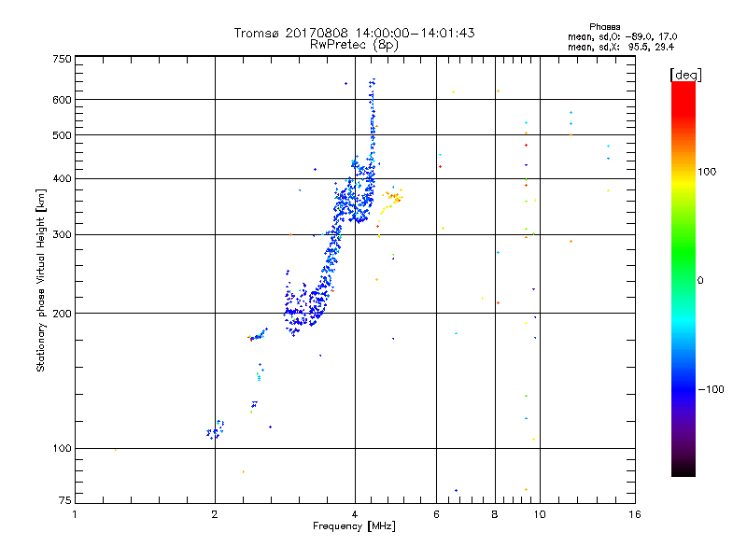Click the -100 label beside the color bar
Image resolution: width=747 pixels, height=560 pixels.
click(711, 389)
